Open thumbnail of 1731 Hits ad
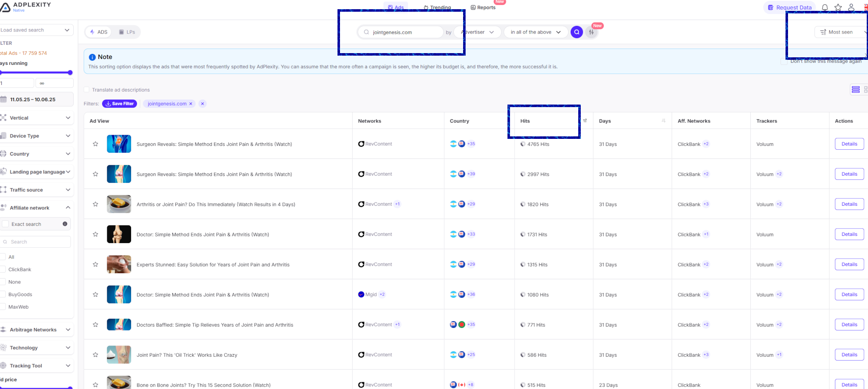This screenshot has width=868, height=389. (x=119, y=234)
